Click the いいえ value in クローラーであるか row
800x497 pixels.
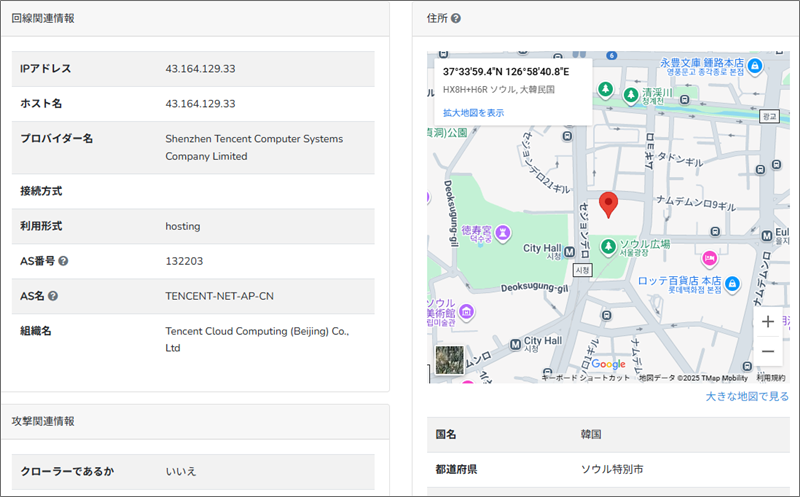coord(181,471)
